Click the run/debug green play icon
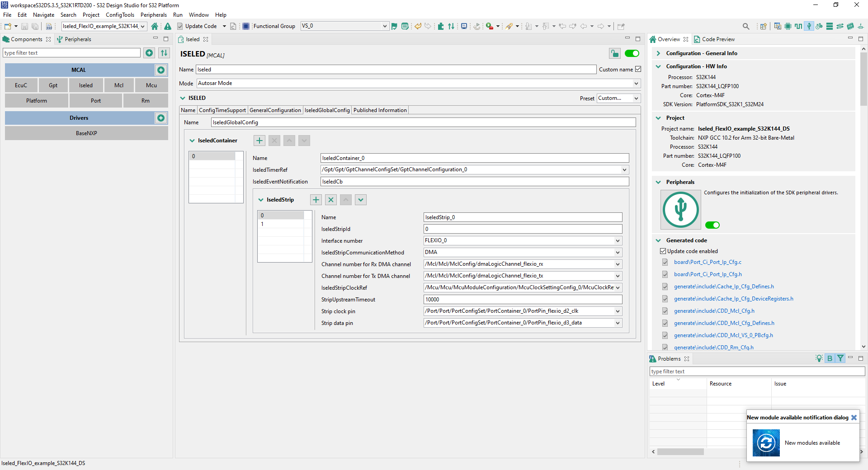The image size is (868, 470). point(490,26)
